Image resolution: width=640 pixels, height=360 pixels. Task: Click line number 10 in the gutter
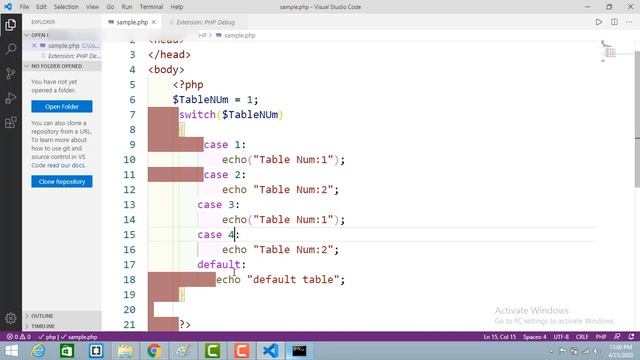click(x=129, y=160)
